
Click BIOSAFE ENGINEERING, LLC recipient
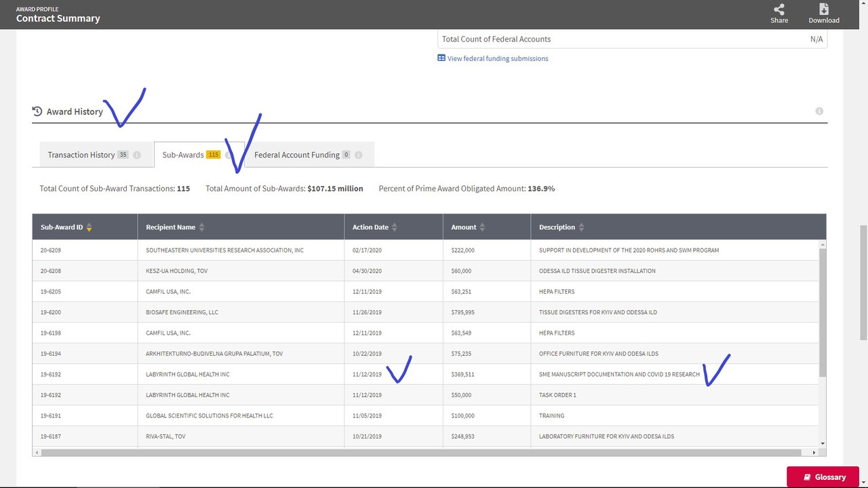click(x=182, y=312)
